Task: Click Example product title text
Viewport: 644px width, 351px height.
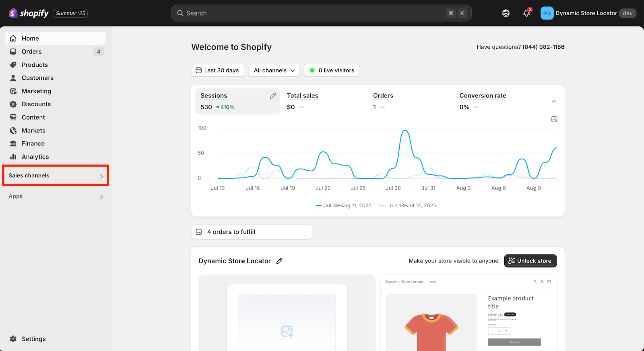Action: tap(511, 302)
